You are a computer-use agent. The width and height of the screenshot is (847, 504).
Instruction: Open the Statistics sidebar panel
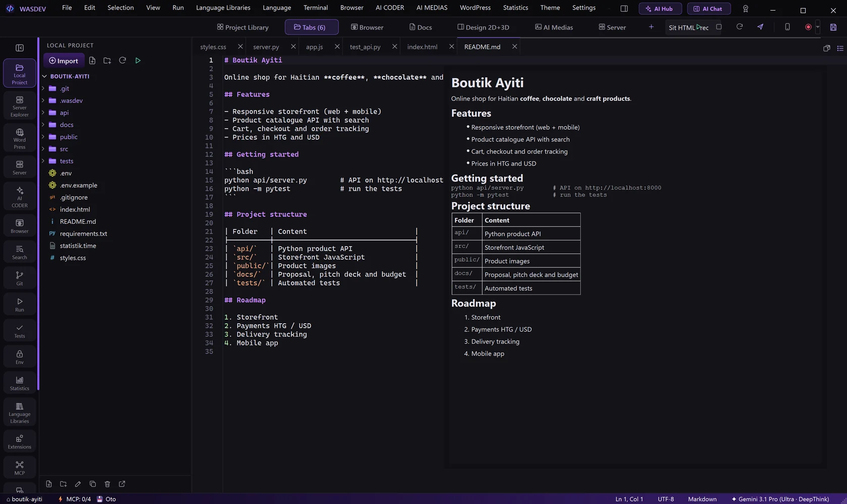tap(20, 383)
